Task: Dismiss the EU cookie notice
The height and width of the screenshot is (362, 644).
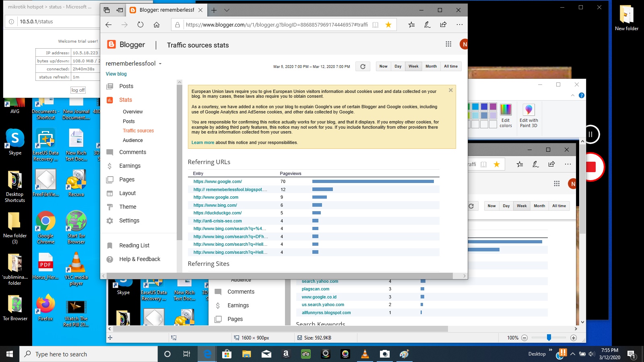Action: pyautogui.click(x=451, y=90)
